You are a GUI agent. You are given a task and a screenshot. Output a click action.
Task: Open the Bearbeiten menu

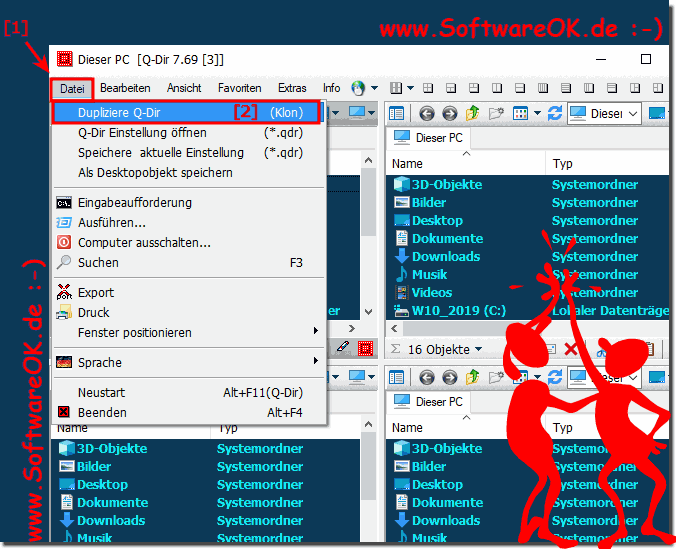point(125,88)
